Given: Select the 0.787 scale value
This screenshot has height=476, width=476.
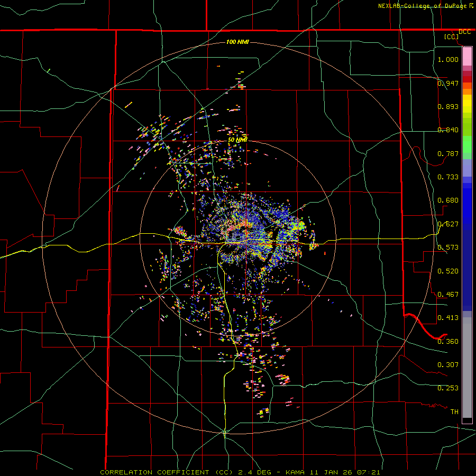Looking at the screenshot, I should point(448,153).
